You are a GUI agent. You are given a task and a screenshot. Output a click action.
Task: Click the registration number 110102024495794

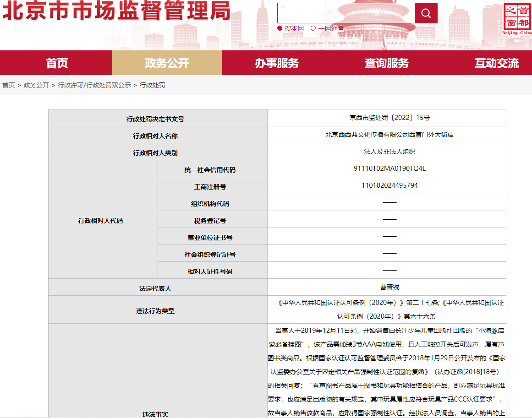[x=389, y=185]
